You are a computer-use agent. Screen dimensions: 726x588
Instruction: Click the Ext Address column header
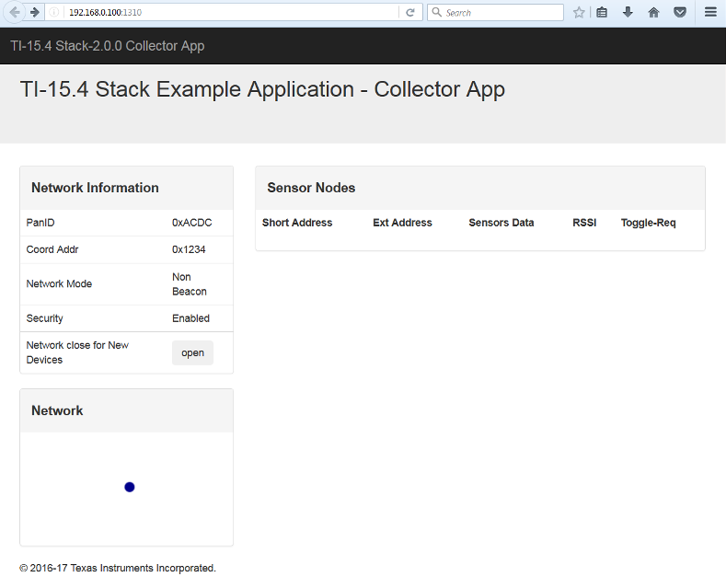tap(402, 223)
